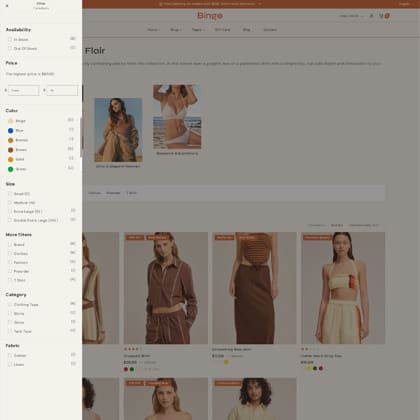Click the Binge store logo

click(210, 16)
